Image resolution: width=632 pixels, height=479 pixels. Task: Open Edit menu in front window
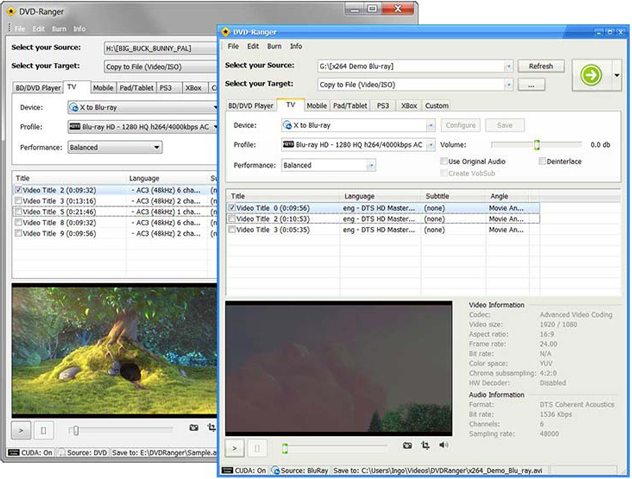[253, 46]
